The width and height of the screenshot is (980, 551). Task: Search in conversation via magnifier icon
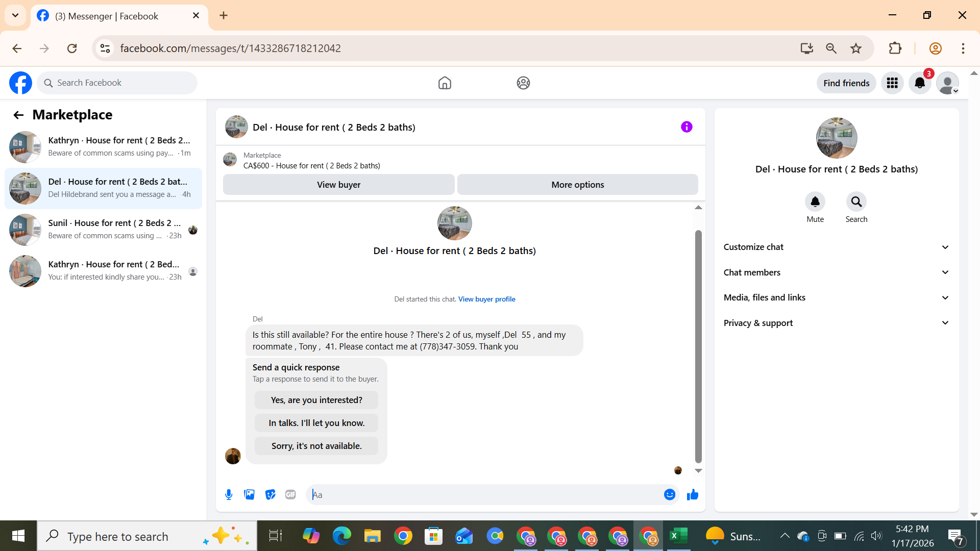tap(856, 202)
